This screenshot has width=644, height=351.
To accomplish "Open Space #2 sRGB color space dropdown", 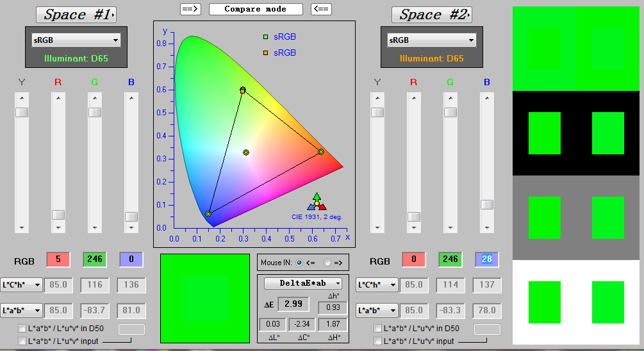I will pyautogui.click(x=432, y=40).
